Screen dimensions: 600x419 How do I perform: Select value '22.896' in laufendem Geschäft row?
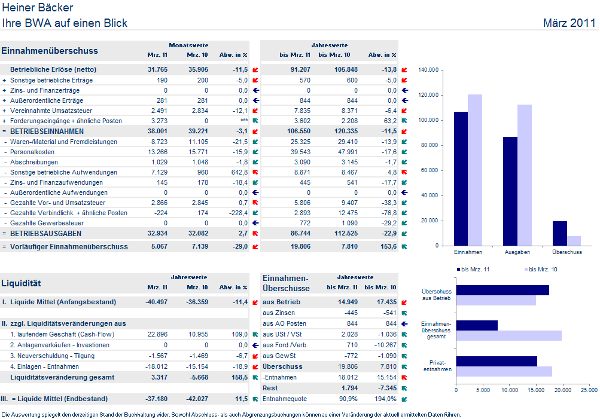[x=158, y=334]
